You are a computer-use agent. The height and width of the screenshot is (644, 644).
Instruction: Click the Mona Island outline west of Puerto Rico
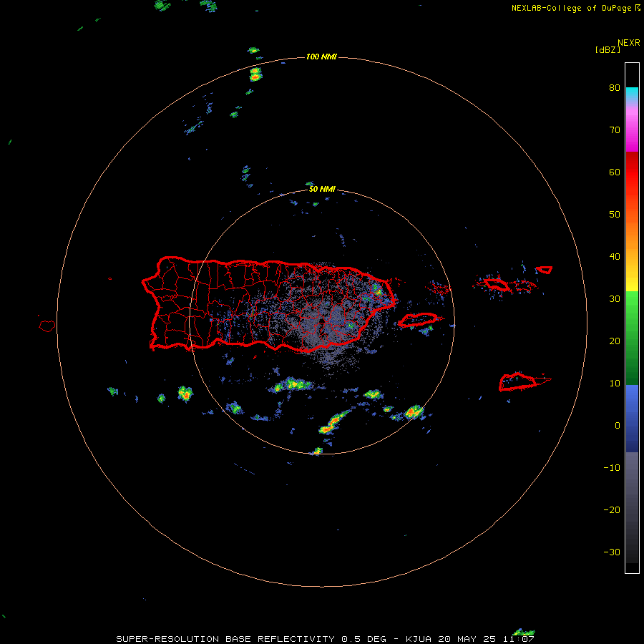47,326
